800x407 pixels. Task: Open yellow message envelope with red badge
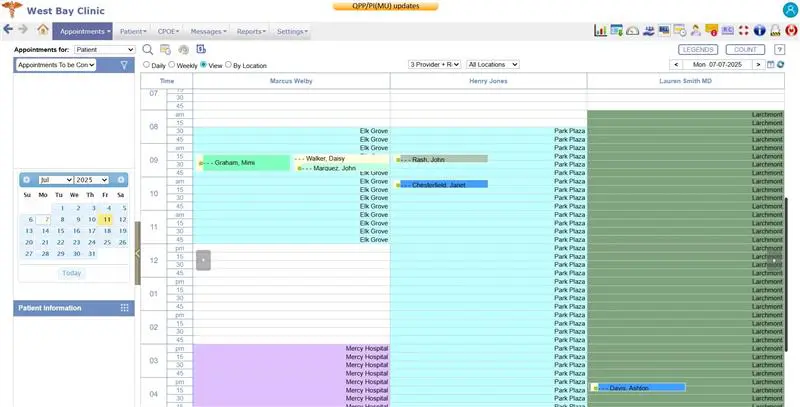pyautogui.click(x=712, y=31)
